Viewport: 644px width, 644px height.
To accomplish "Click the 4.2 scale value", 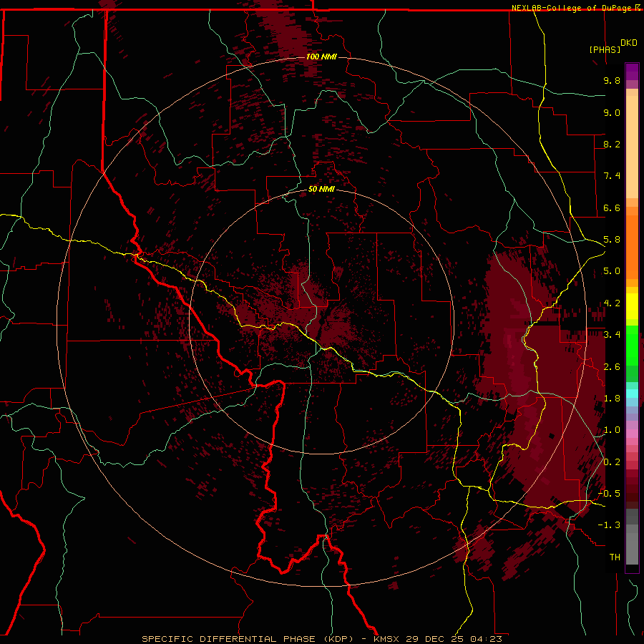I will tap(612, 303).
